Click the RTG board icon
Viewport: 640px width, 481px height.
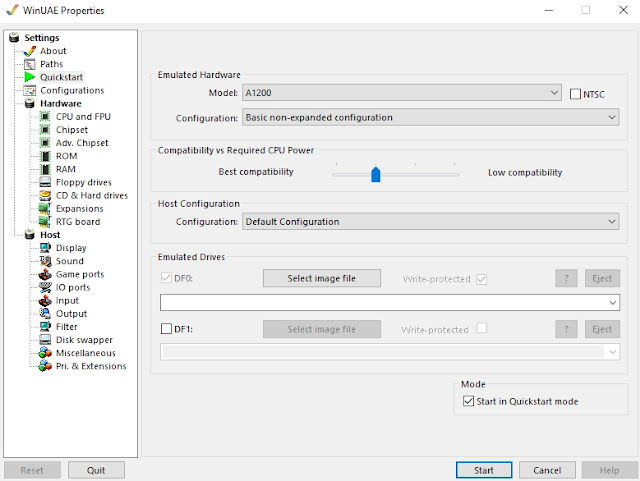point(44,221)
